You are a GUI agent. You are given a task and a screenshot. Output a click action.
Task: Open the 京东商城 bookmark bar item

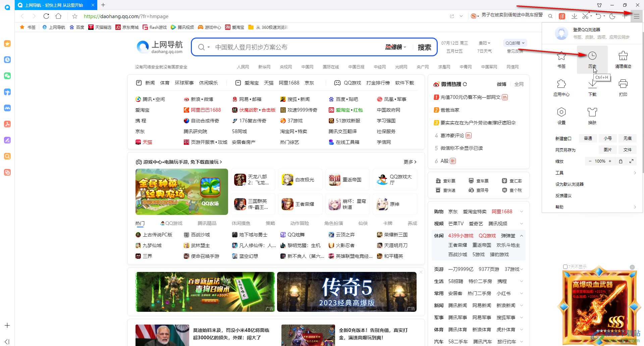[127, 27]
